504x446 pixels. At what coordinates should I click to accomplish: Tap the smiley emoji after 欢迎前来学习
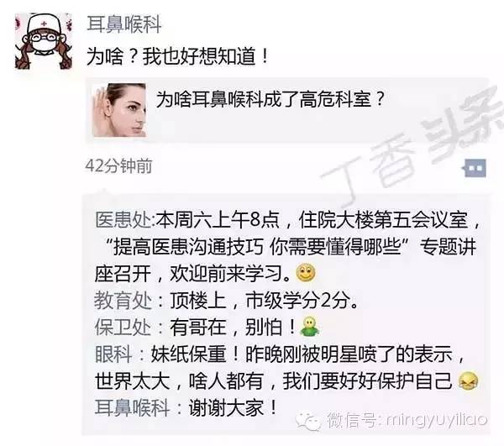tap(306, 273)
